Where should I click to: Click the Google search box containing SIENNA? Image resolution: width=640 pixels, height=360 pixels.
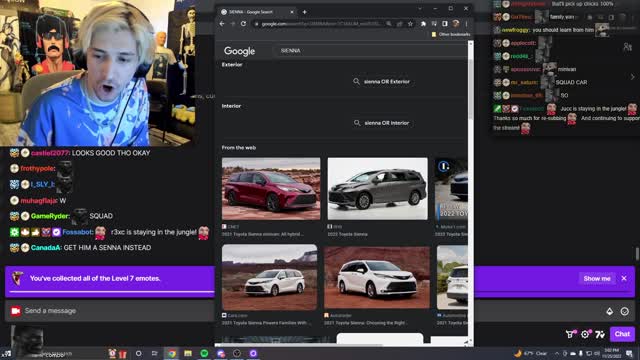coord(371,51)
